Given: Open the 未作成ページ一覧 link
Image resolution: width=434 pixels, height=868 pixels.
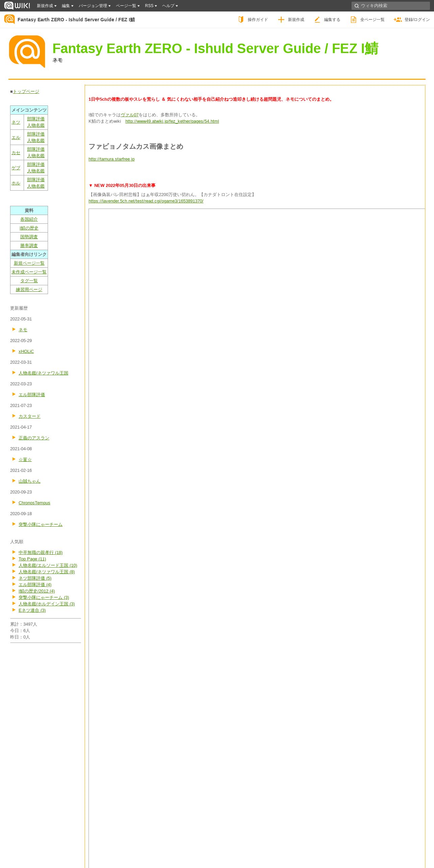Looking at the screenshot, I should pos(29,272).
